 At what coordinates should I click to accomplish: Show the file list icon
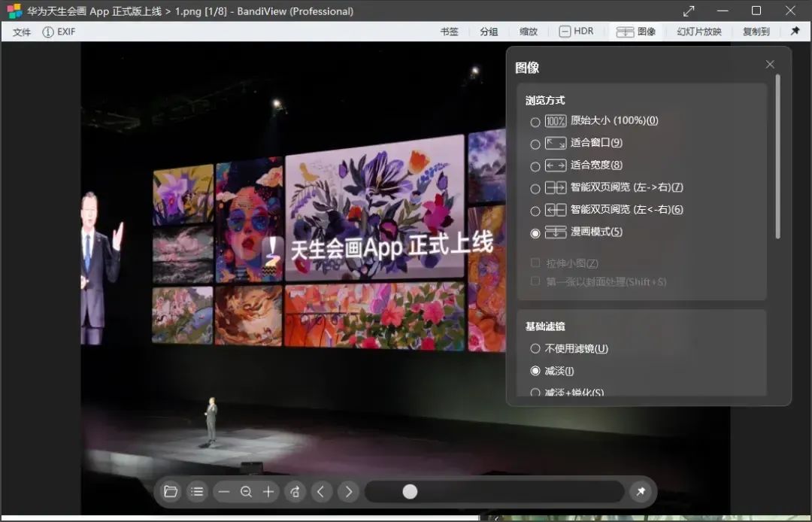[197, 491]
